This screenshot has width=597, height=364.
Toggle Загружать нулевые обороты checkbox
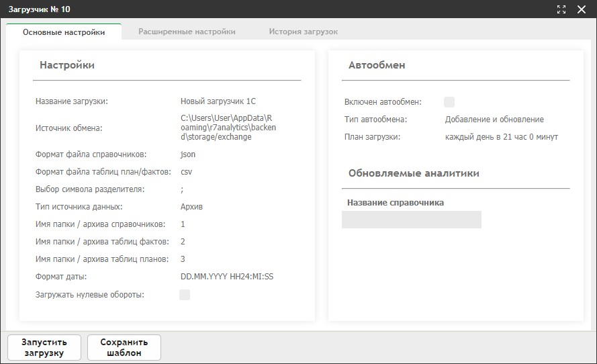[185, 295]
